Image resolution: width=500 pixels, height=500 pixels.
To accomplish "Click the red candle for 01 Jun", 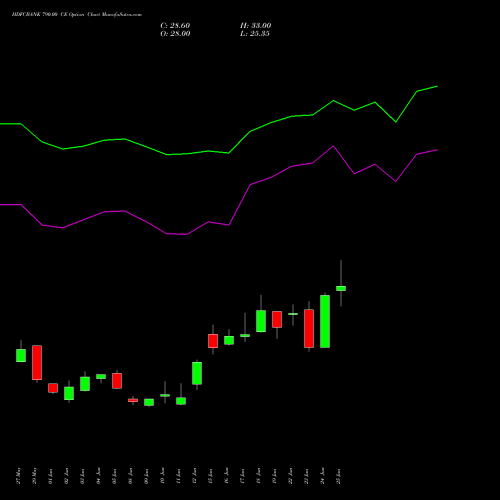I will [x=53, y=388].
